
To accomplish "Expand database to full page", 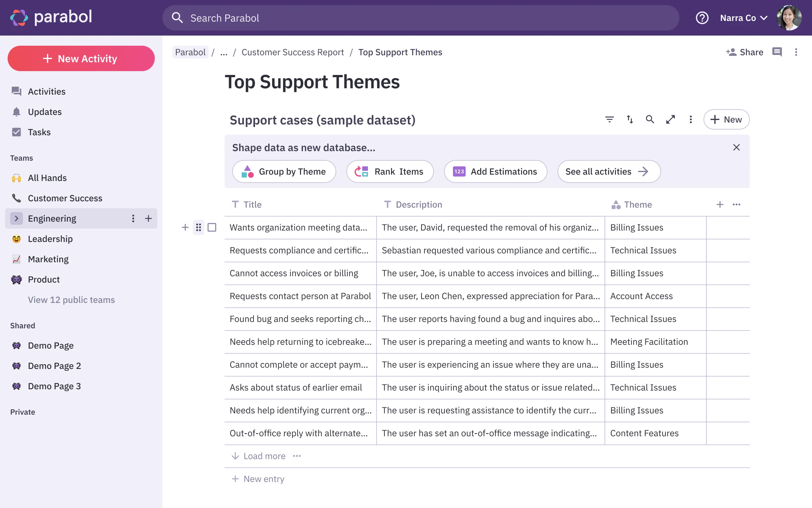I will point(671,119).
